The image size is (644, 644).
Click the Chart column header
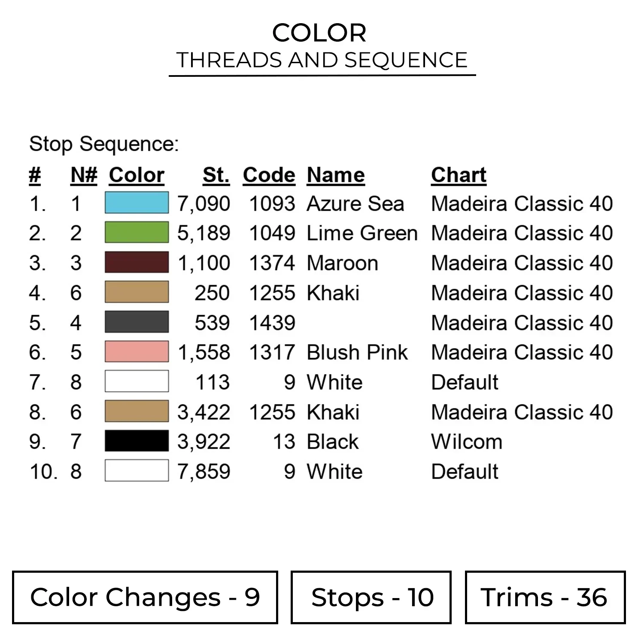(x=459, y=175)
